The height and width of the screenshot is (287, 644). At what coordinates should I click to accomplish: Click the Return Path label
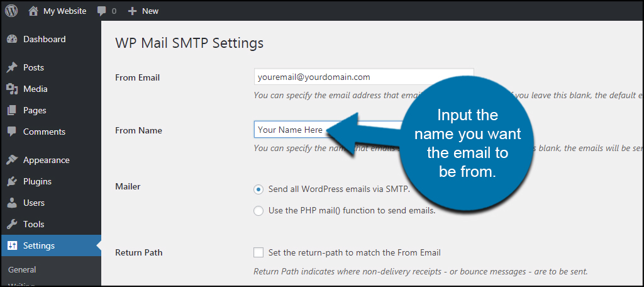click(139, 253)
